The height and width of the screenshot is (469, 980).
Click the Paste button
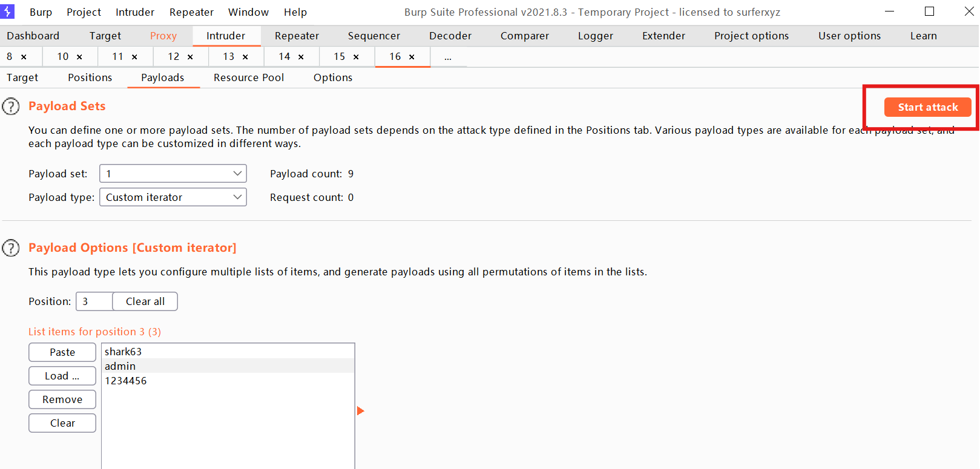[62, 352]
